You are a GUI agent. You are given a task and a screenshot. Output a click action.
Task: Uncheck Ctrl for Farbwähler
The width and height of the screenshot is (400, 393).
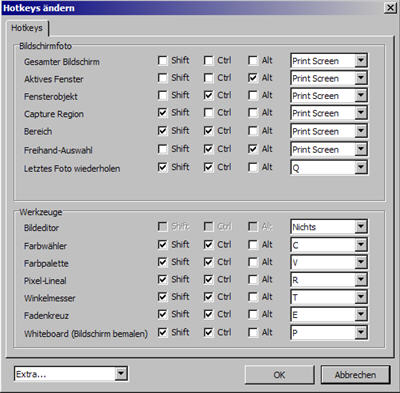[x=208, y=245]
